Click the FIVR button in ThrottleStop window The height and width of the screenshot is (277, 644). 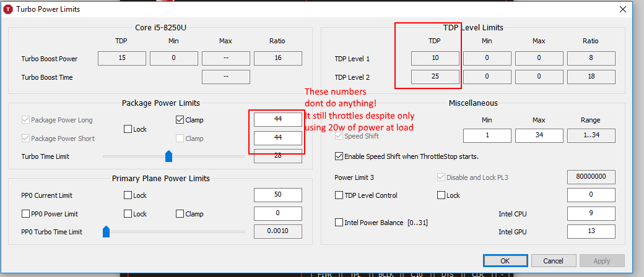[324, 275]
